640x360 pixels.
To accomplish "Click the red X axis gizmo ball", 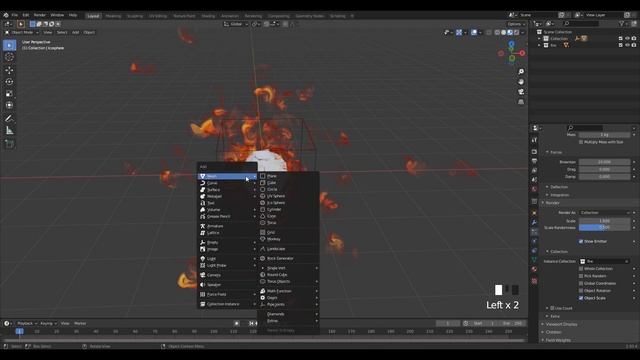I will (x=522, y=53).
